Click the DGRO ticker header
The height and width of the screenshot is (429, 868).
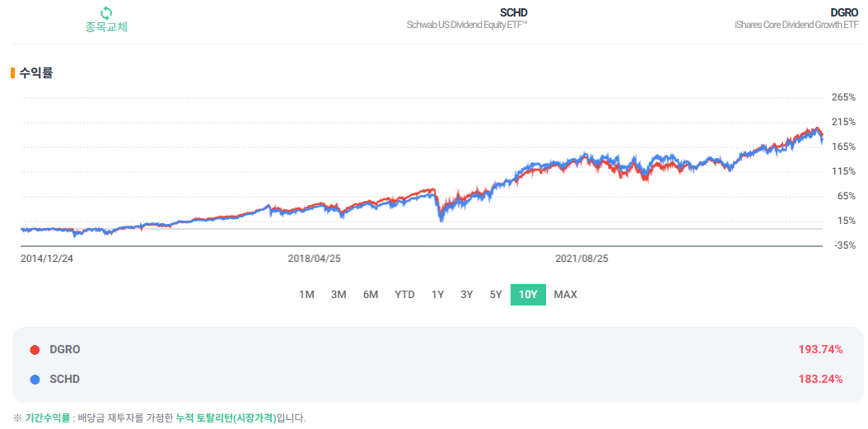coord(845,12)
